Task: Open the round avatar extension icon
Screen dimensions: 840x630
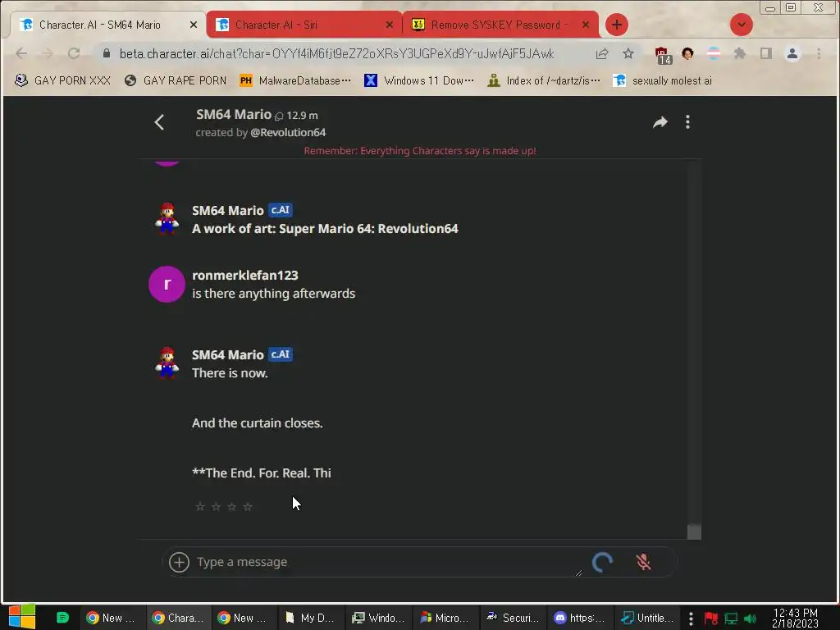Action: tap(688, 53)
